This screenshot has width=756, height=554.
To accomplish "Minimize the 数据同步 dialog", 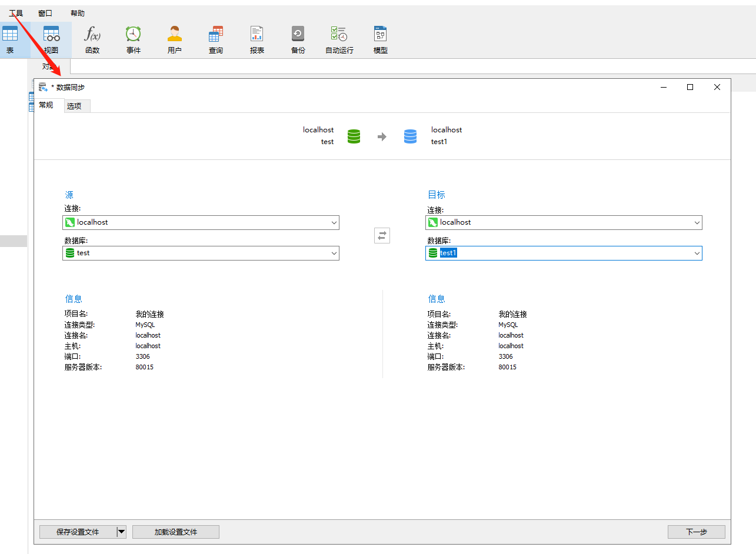I will (664, 87).
